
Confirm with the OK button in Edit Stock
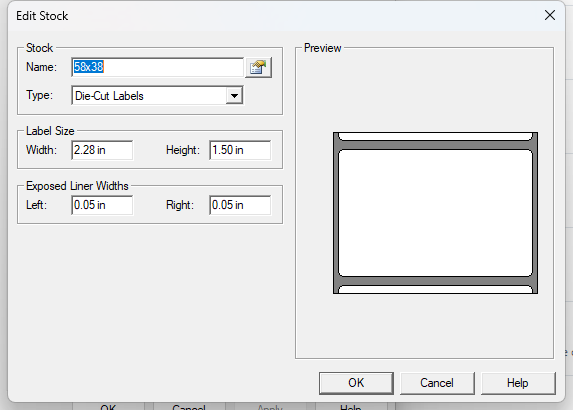[x=356, y=383]
